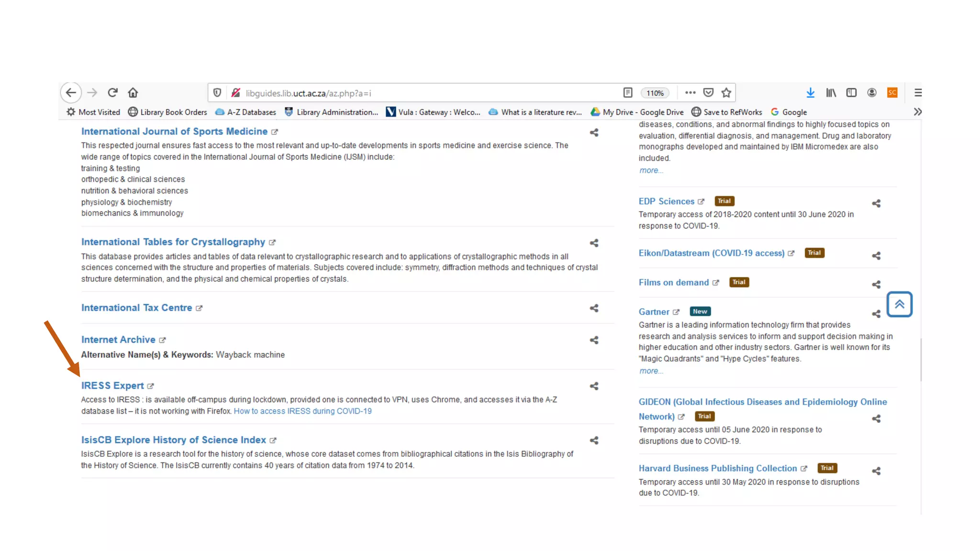This screenshot has width=980, height=551.
Task: Click How to access IRESS during COVID-19
Action: [302, 411]
